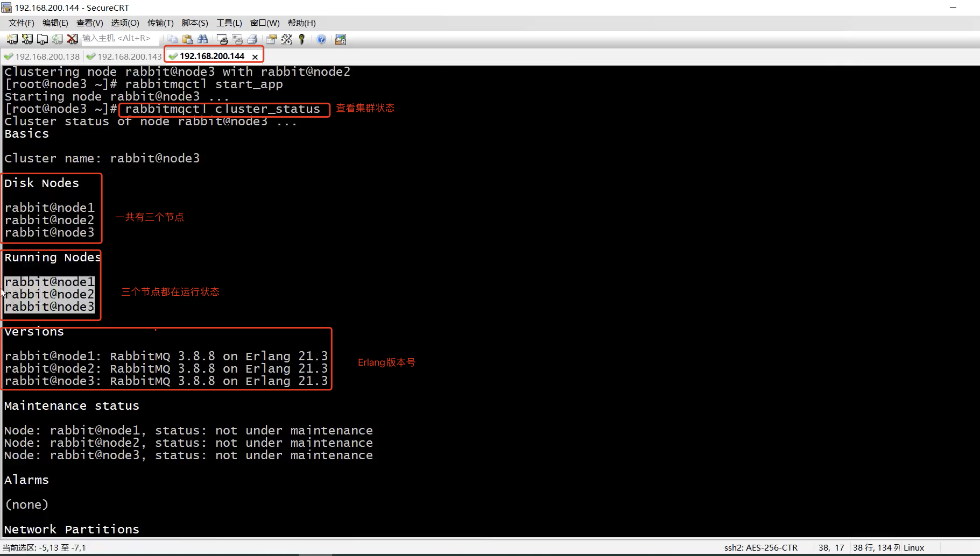
Task: Click the Copy icon in the toolbar
Action: 172,39
